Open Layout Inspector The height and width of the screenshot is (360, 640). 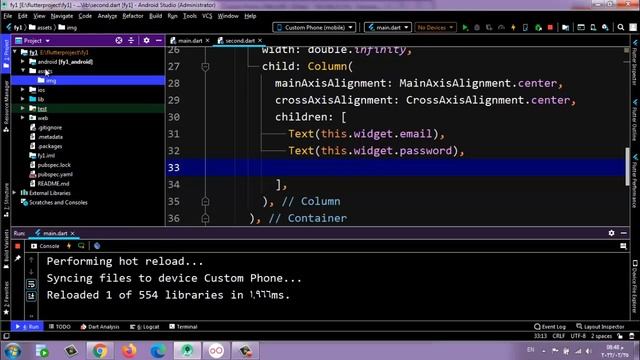(600, 327)
